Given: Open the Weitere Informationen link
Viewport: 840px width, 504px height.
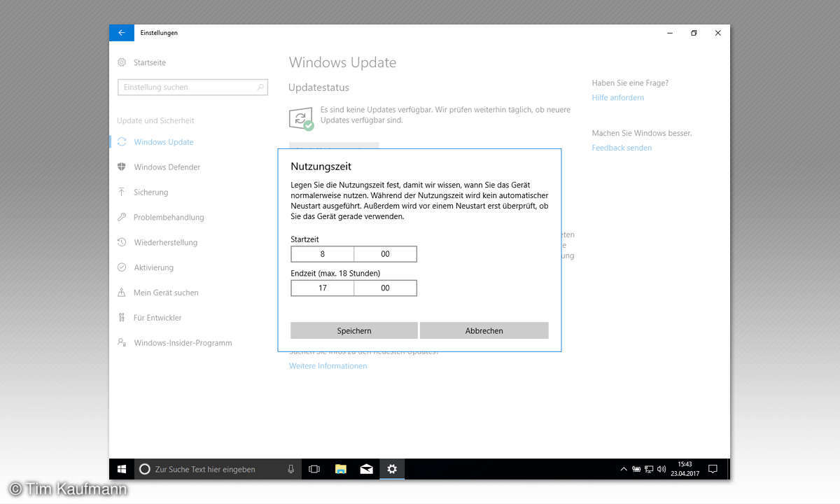Looking at the screenshot, I should point(328,366).
